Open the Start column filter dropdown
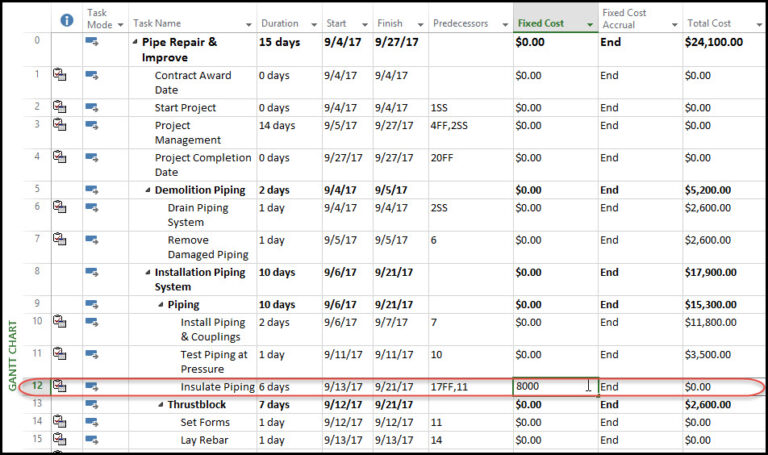The width and height of the screenshot is (768, 455). 365,25
